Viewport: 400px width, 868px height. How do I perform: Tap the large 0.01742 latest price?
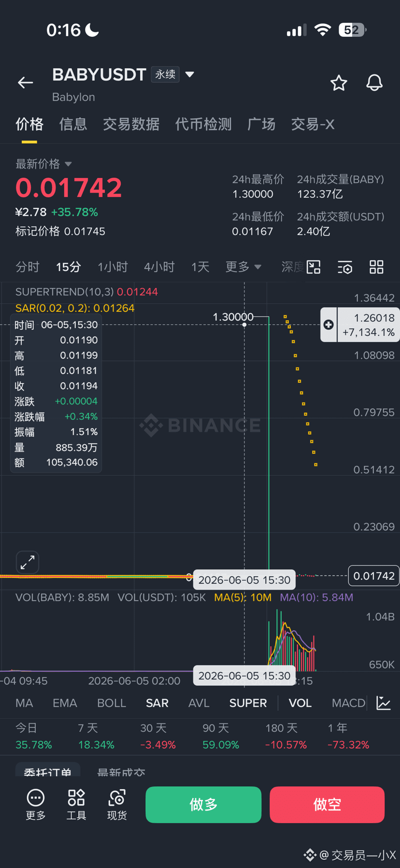click(x=69, y=188)
